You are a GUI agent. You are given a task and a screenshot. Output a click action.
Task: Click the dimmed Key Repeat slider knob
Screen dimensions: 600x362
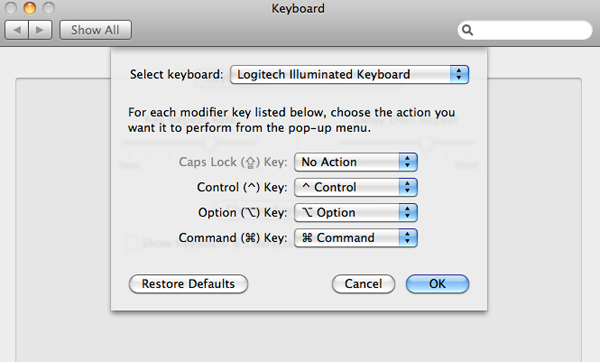point(210,143)
